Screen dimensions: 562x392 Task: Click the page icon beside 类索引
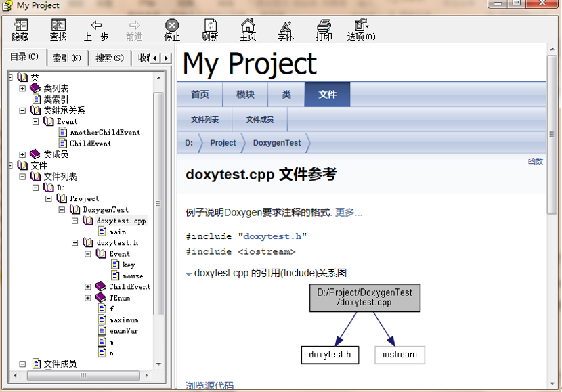tap(37, 99)
